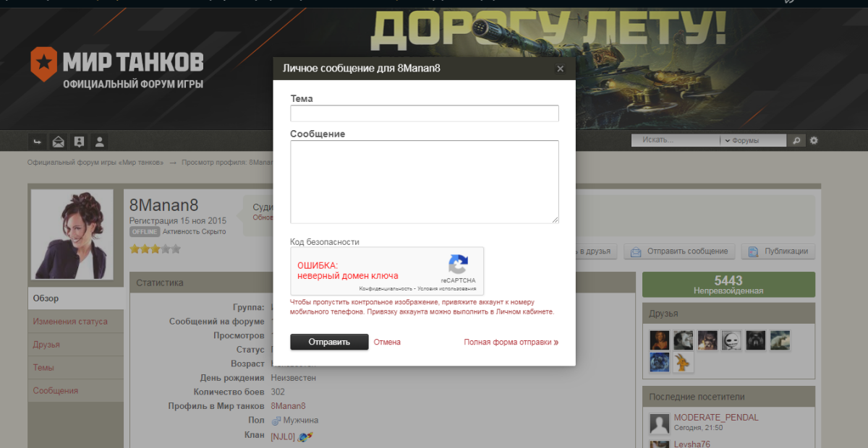Open the envelope messages icon in toolbar
868x448 pixels.
(58, 141)
